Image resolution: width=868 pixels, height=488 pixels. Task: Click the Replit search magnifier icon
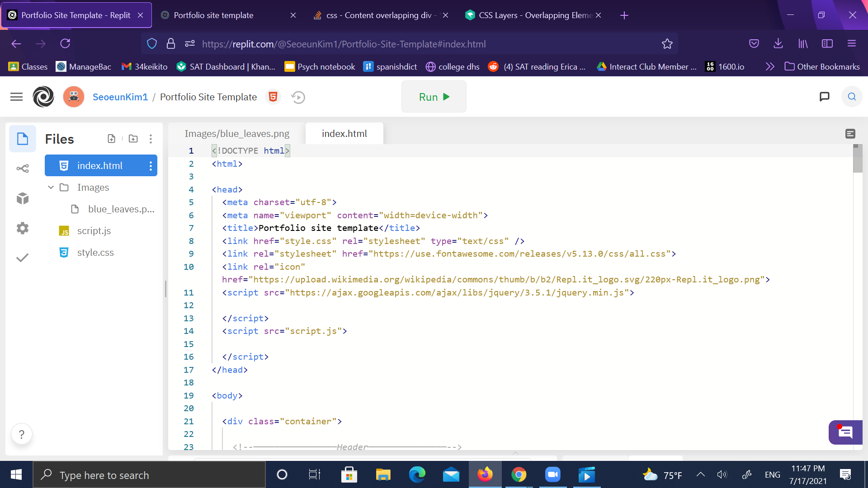pyautogui.click(x=852, y=97)
